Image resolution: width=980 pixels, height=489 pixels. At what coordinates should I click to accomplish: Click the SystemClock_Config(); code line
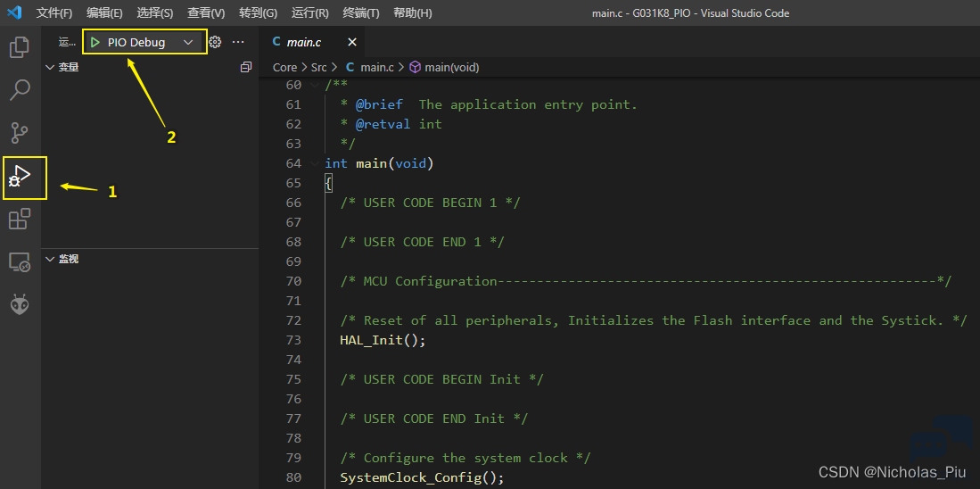tap(422, 477)
